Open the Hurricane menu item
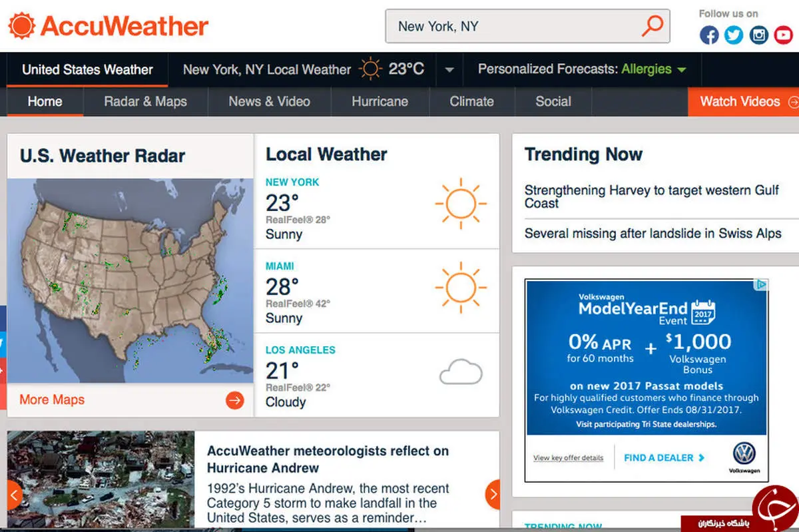The height and width of the screenshot is (532, 799). tap(380, 102)
